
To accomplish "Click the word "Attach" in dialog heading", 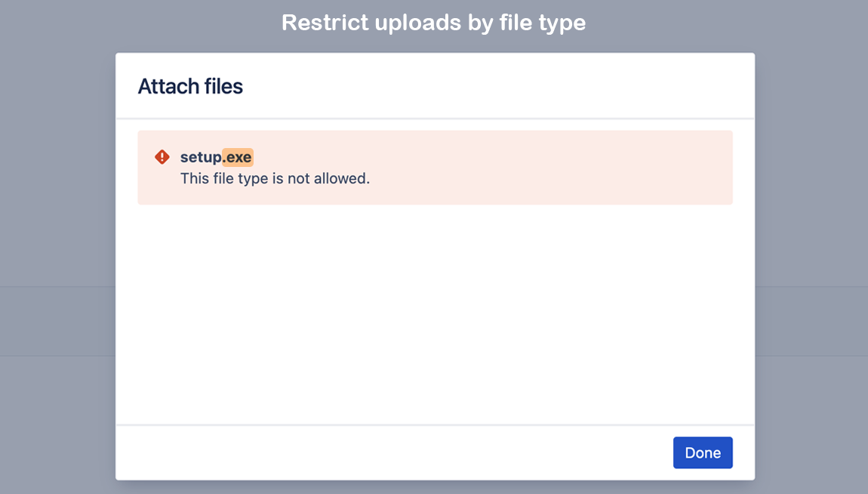I will 162,87.
